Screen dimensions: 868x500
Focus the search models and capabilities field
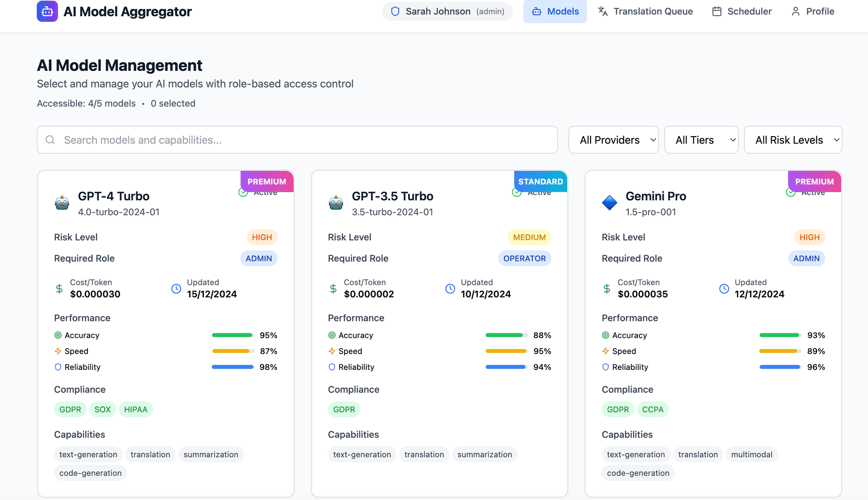297,140
